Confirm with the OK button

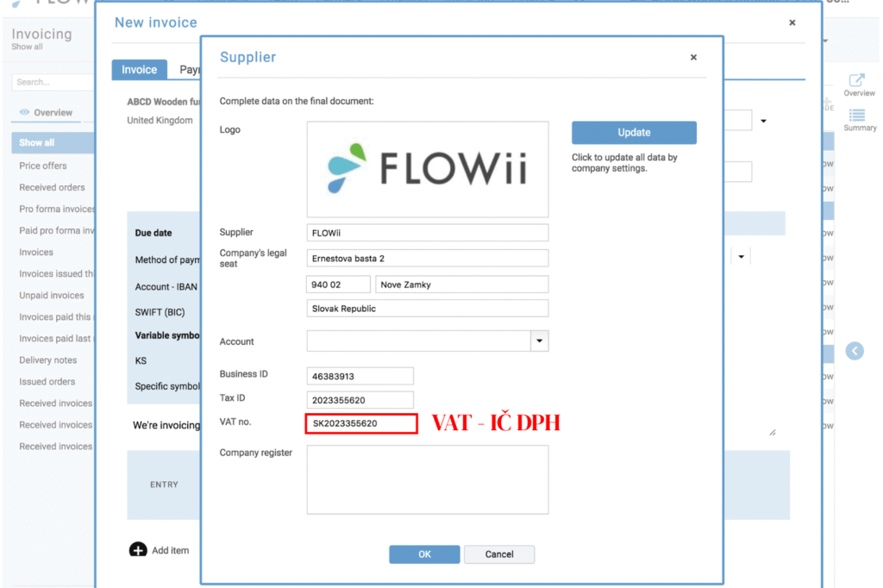tap(424, 554)
